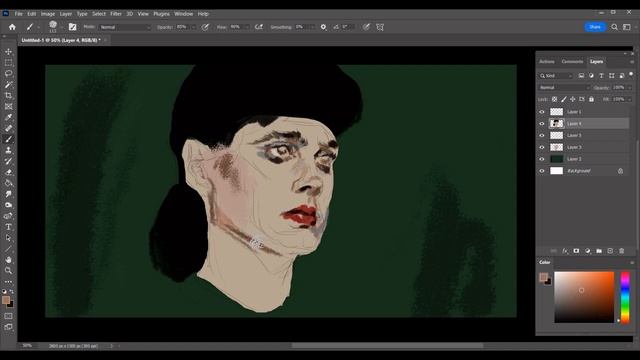Create a new group folder button
Screen dimensions: 640x360
coord(599,251)
